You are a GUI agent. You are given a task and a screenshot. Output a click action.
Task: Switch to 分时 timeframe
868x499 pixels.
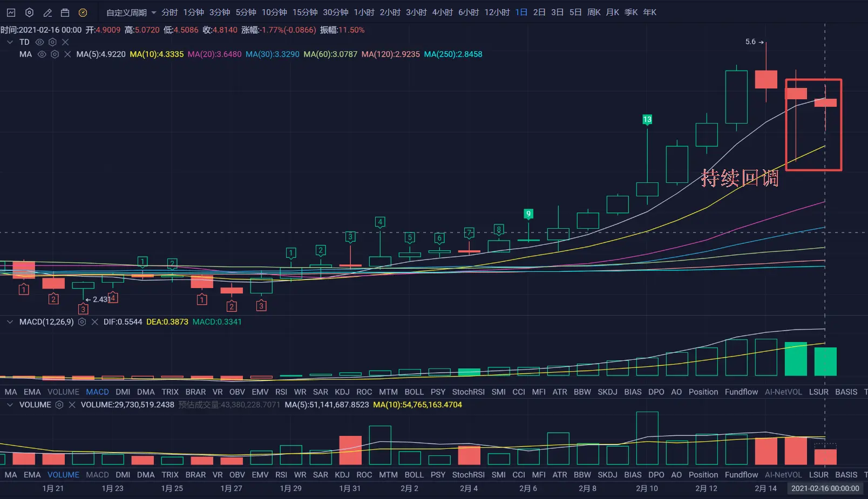[x=169, y=12]
